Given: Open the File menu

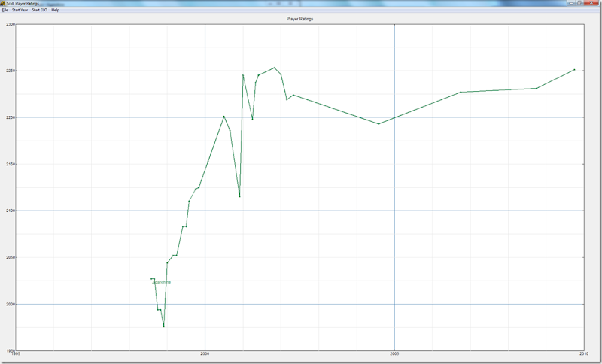Looking at the screenshot, I should pos(5,10).
